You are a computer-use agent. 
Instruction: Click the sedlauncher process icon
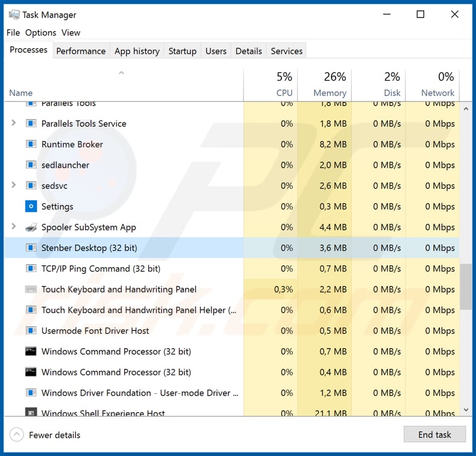click(x=31, y=165)
